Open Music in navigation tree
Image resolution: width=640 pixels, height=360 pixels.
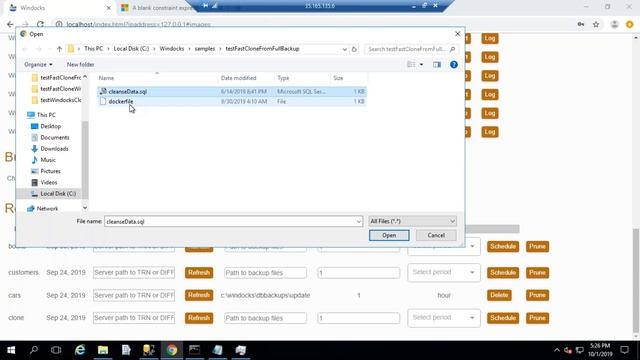pos(44,160)
